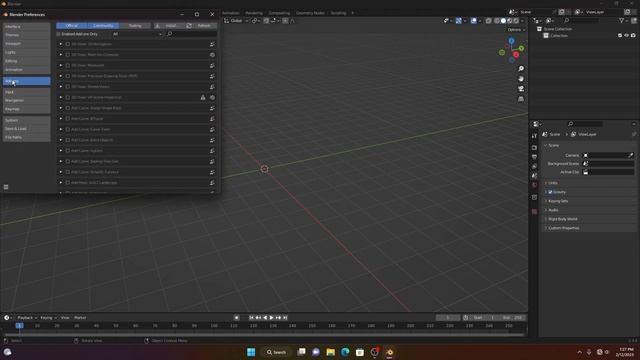Click the Refresh add-ons button
640x360 pixels.
[x=201, y=26]
